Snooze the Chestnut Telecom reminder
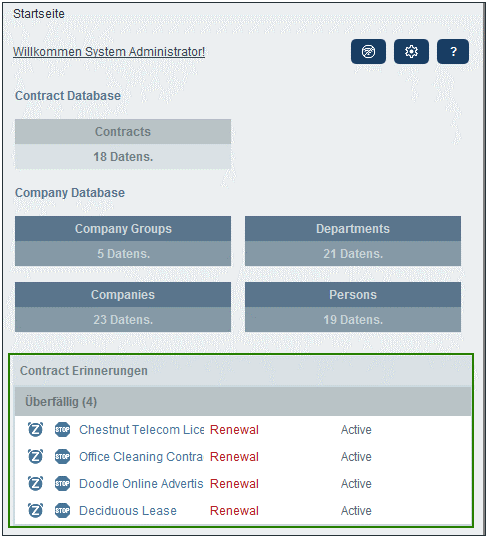This screenshot has height=538, width=488. point(35,429)
